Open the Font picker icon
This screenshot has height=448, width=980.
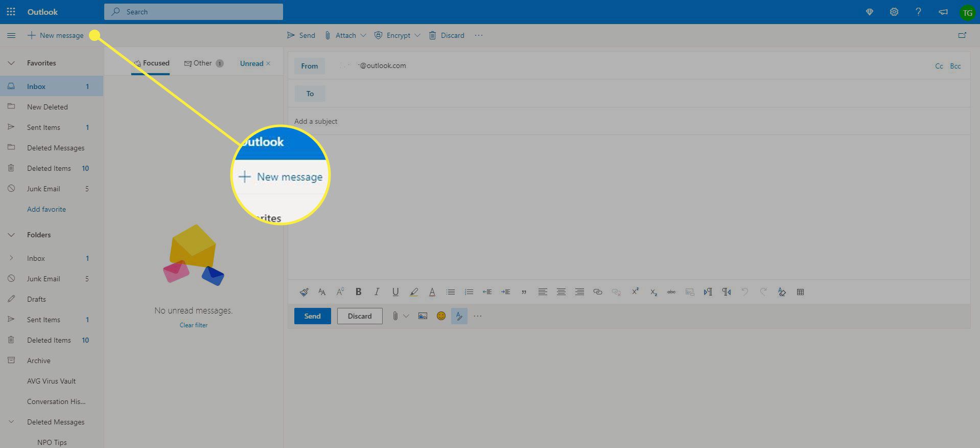[x=322, y=292]
